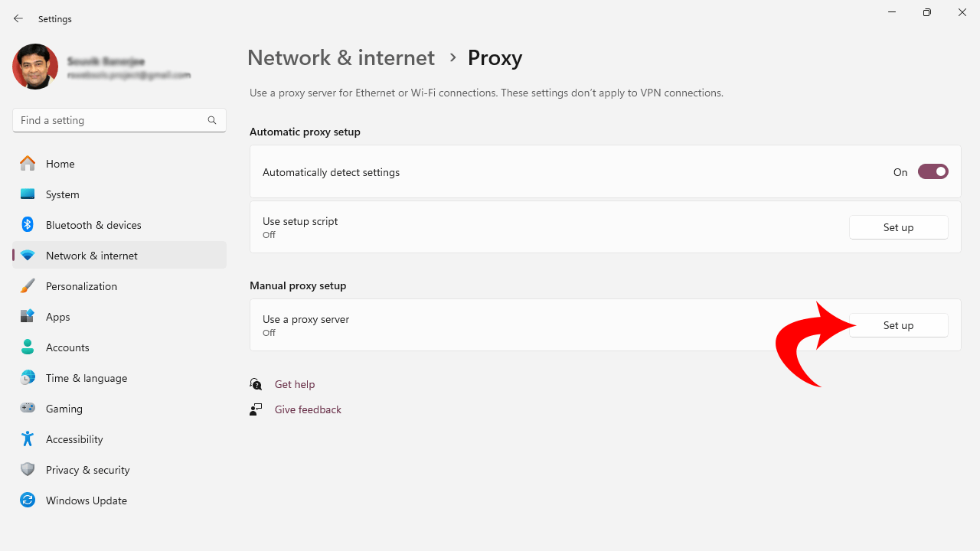This screenshot has height=551, width=980.
Task: Open System settings via its icon
Action: 28,194
